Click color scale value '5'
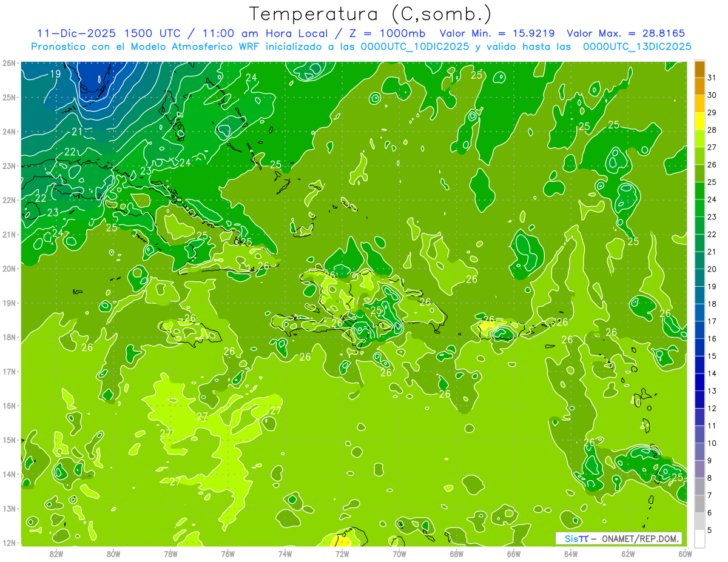The width and height of the screenshot is (728, 562). [710, 530]
